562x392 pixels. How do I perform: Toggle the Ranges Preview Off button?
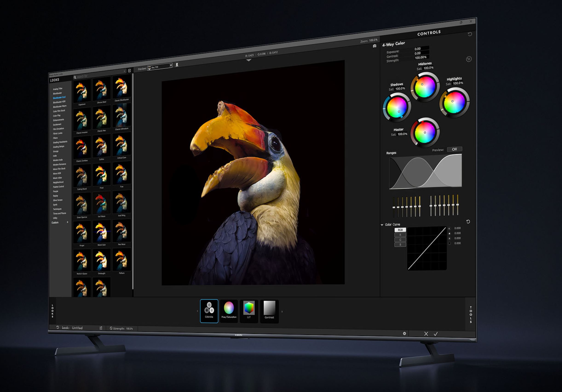[454, 149]
